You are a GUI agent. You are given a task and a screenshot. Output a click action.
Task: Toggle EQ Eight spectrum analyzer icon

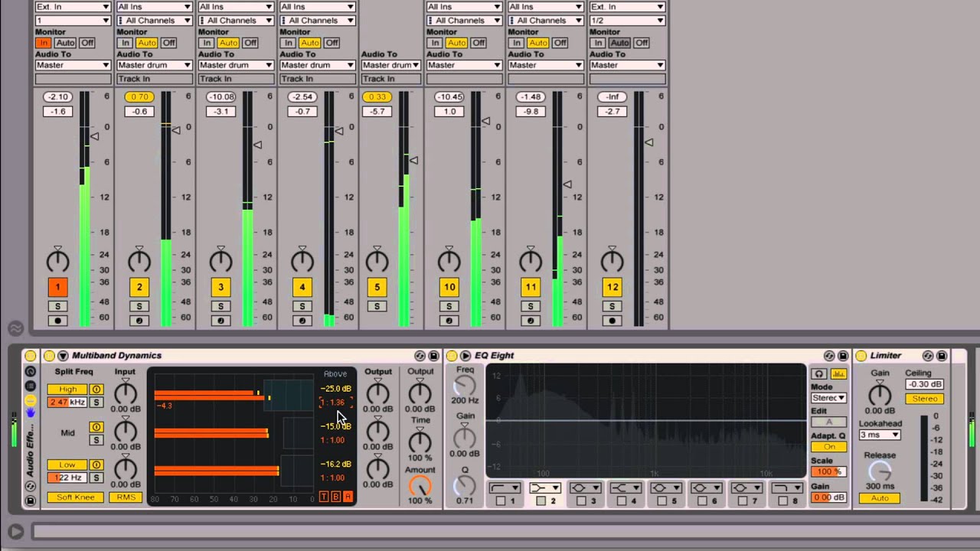pyautogui.click(x=838, y=374)
